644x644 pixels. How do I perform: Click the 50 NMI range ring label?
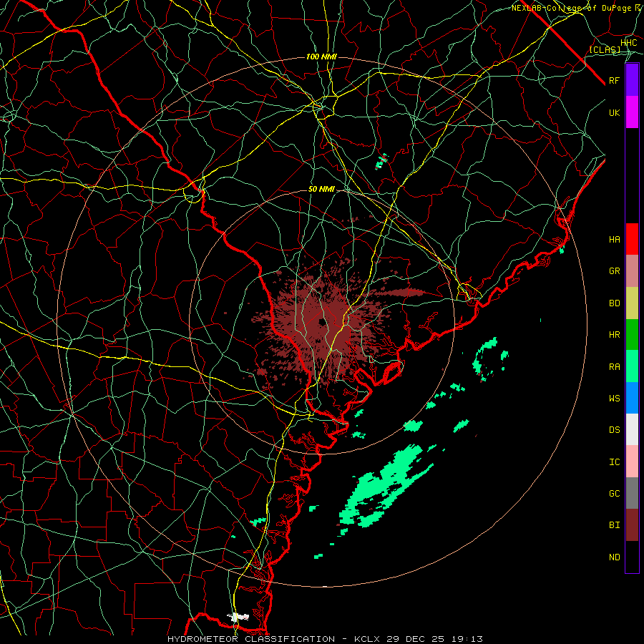point(321,190)
